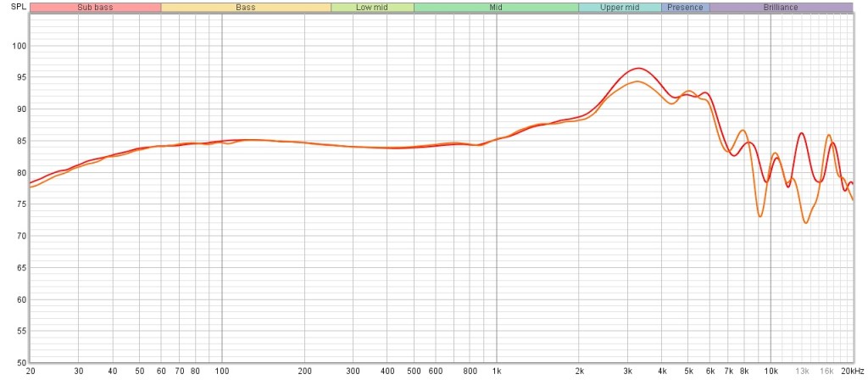868x380 pixels.
Task: Select the Bass frequency band header
Action: click(x=246, y=8)
